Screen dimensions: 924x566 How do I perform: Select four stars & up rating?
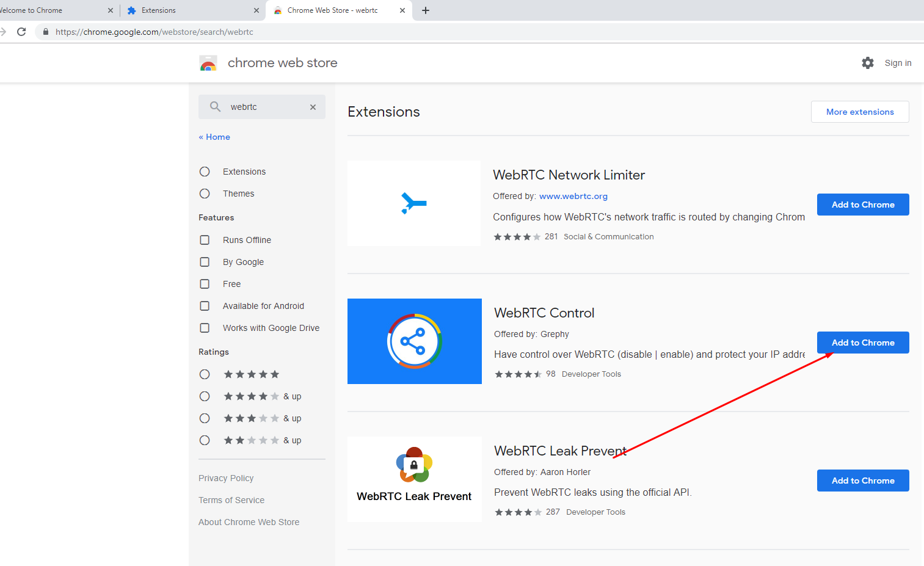click(x=205, y=396)
